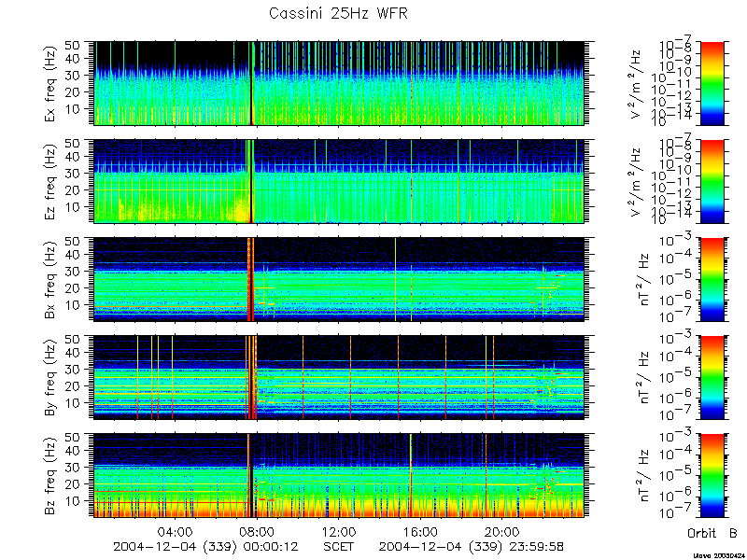Click the Bz freq spectrogram panel
The width and height of the screenshot is (747, 560).
[339, 476]
